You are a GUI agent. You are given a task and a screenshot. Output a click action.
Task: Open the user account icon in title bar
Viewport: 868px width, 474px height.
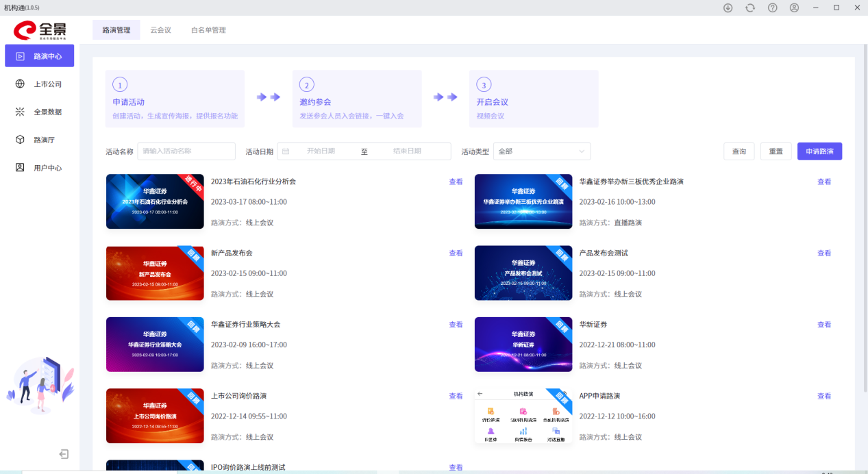point(795,8)
